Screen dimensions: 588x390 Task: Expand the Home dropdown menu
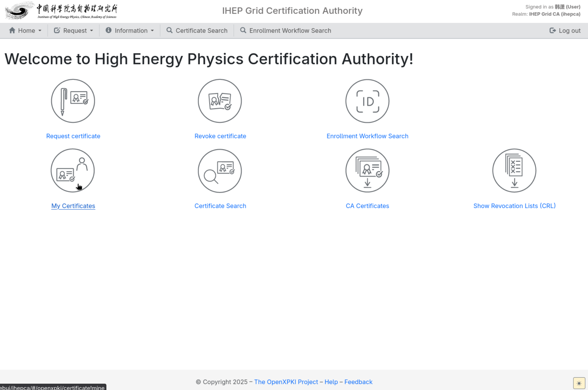pos(25,31)
